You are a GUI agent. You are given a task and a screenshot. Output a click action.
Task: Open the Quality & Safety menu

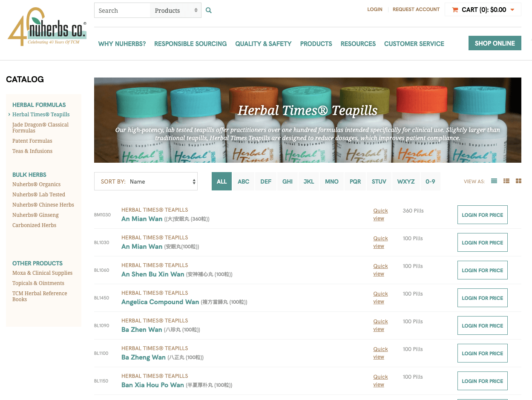pos(263,44)
